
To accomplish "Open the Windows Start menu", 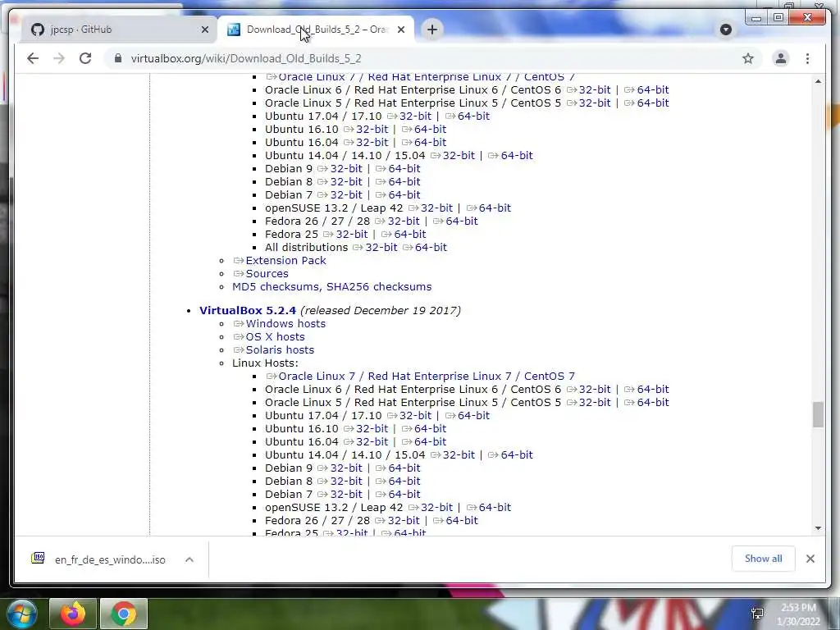I will pos(22,614).
